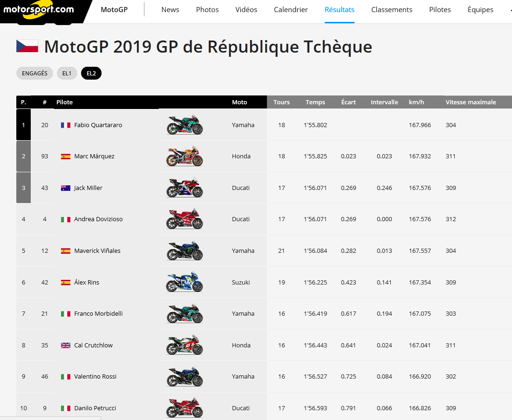Click the French flag beside Fabio Quartararo
Image resolution: width=512 pixels, height=420 pixels.
tap(66, 125)
